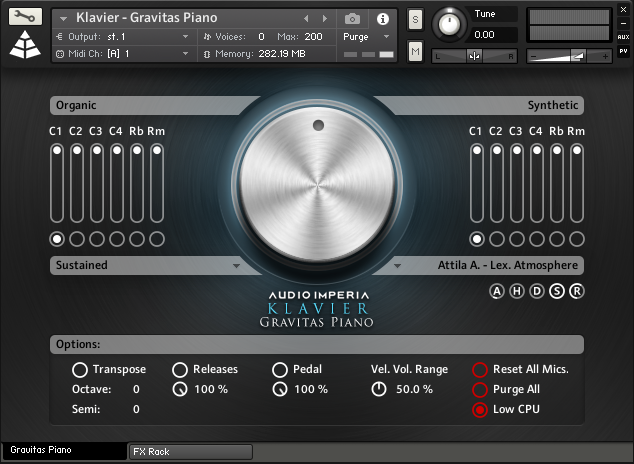
Task: Click the envelope Hold H button
Action: tap(517, 291)
